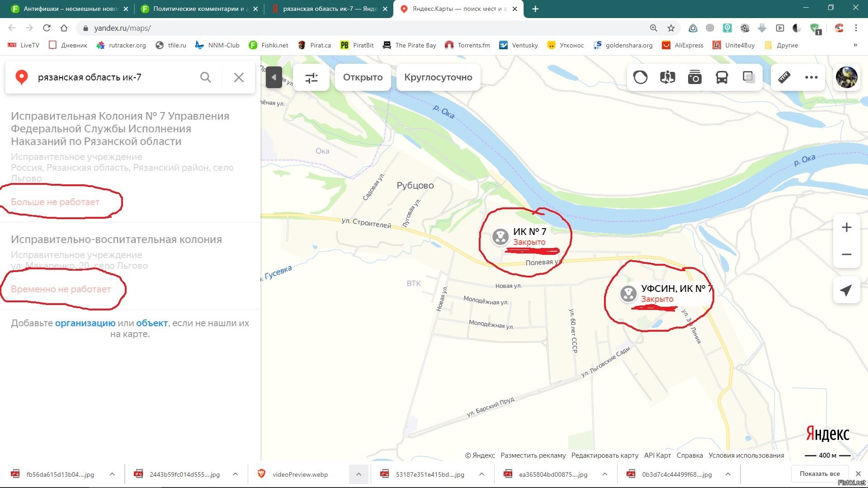Expand options for 0b3d7c4c44499f68 jpg download
868x488 pixels.
(x=728, y=474)
